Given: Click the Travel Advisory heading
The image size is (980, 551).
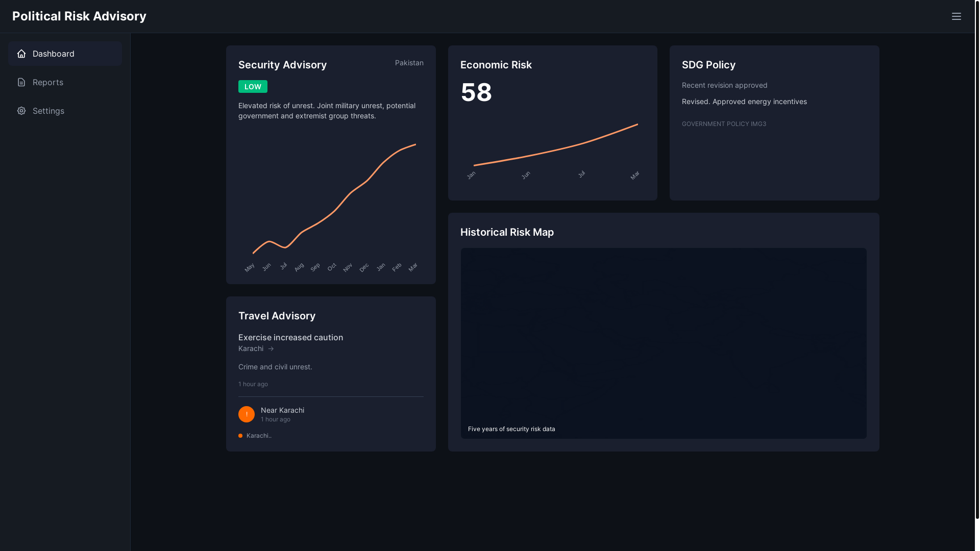Looking at the screenshot, I should click(x=277, y=316).
